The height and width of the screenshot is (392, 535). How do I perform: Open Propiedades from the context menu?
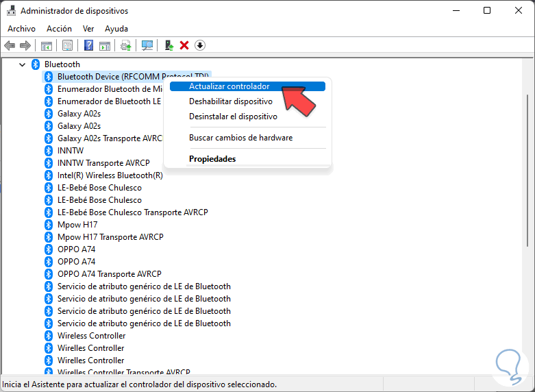pos(212,159)
